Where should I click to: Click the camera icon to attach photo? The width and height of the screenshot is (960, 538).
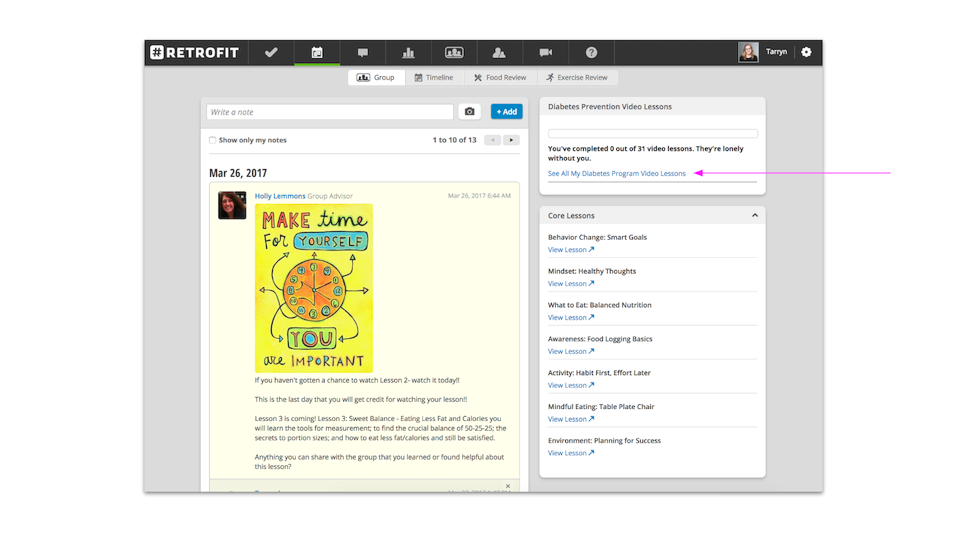pos(469,112)
